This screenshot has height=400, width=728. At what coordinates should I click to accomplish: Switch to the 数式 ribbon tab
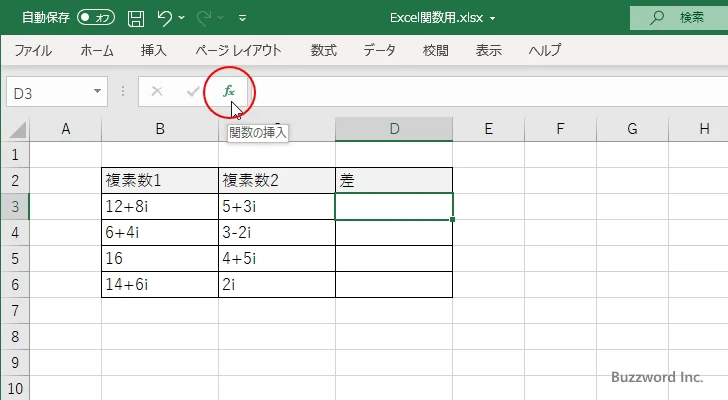(x=324, y=50)
